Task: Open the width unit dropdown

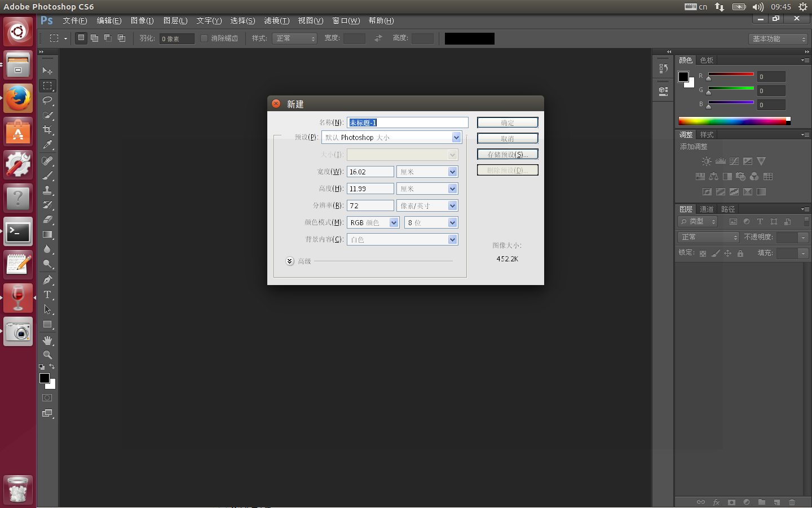Action: (x=427, y=172)
